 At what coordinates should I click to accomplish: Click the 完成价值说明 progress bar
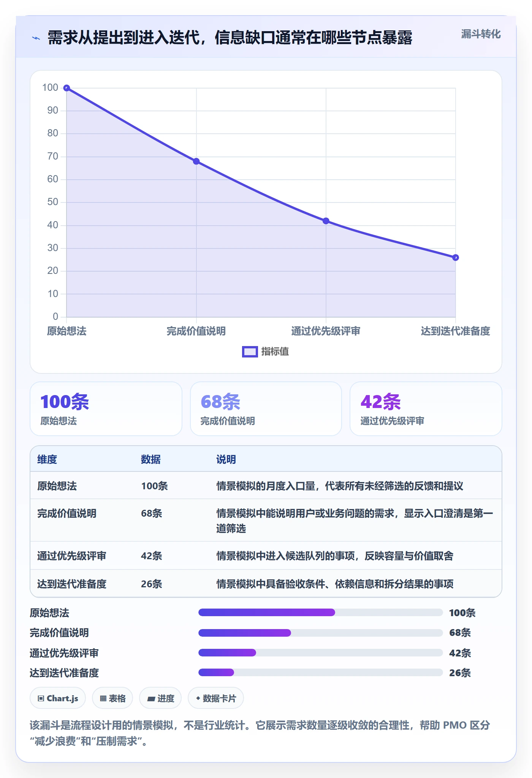(321, 633)
